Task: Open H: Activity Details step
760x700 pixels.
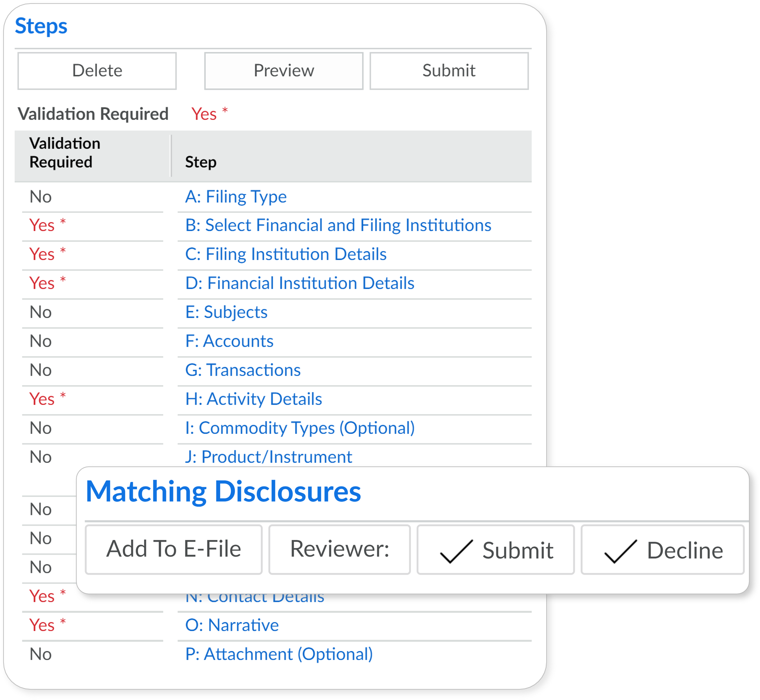Action: [253, 399]
